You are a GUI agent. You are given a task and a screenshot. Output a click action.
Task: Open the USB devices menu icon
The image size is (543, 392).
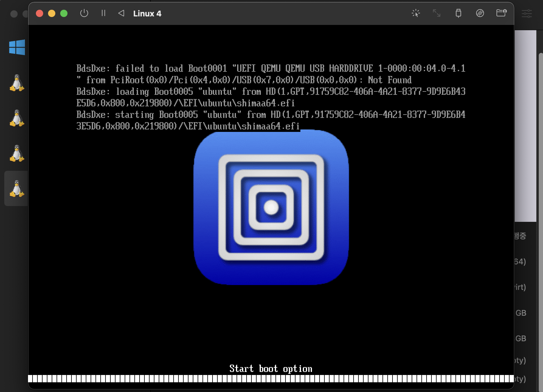[458, 13]
